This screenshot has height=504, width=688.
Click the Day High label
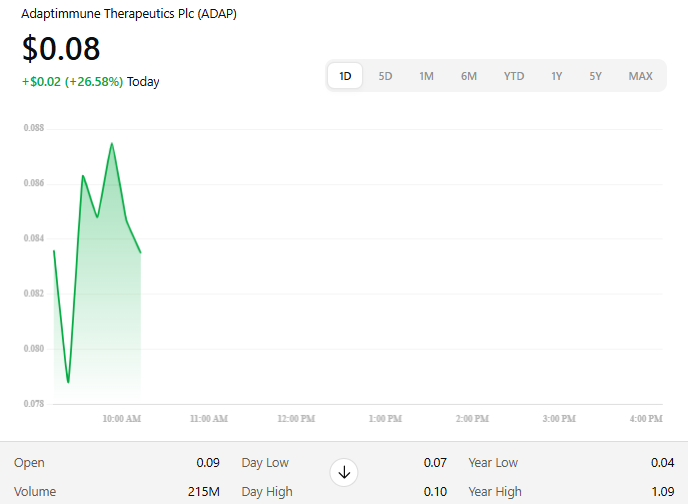[267, 492]
